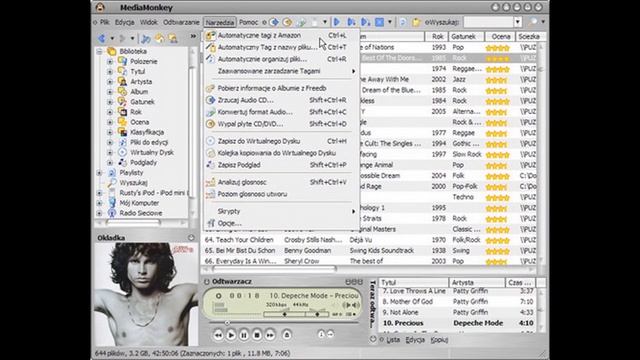Show hidden toolbar items via the double chevron

tap(193, 37)
